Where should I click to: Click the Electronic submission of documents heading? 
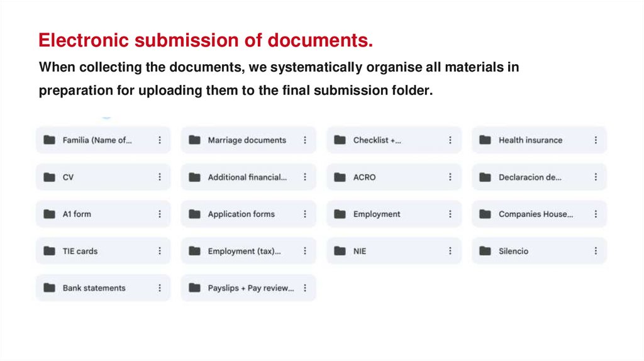pos(206,41)
